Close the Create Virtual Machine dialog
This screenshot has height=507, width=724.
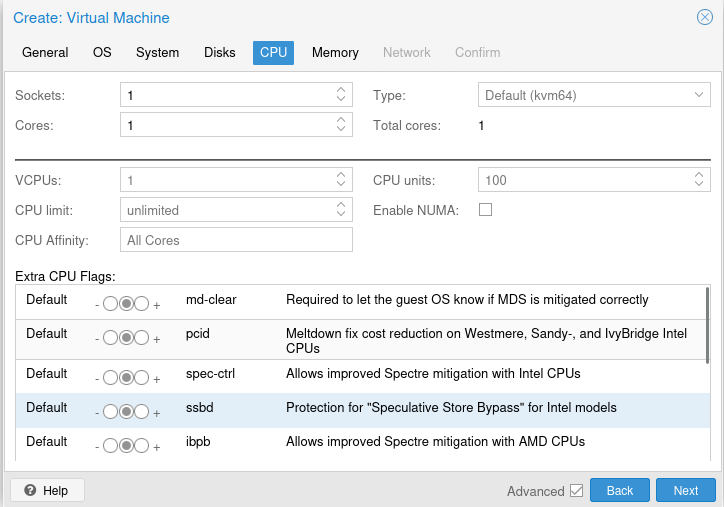coord(704,17)
